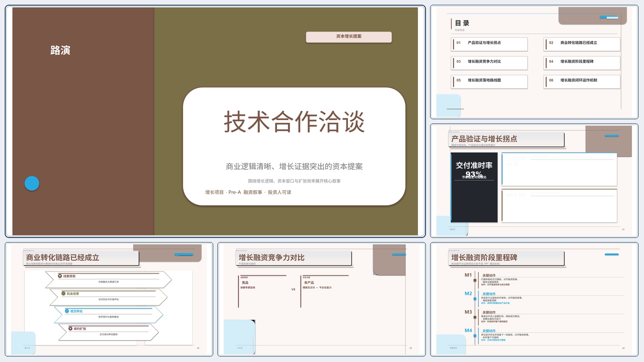The width and height of the screenshot is (644, 362).
Task: Click 内容触达与渠道引流 funnel description
Action: tap(108, 282)
